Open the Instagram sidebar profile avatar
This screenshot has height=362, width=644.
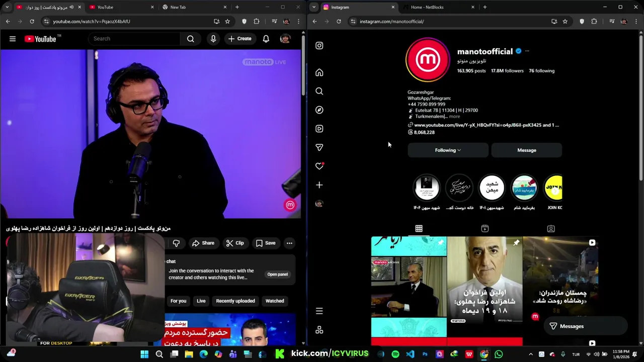319,204
